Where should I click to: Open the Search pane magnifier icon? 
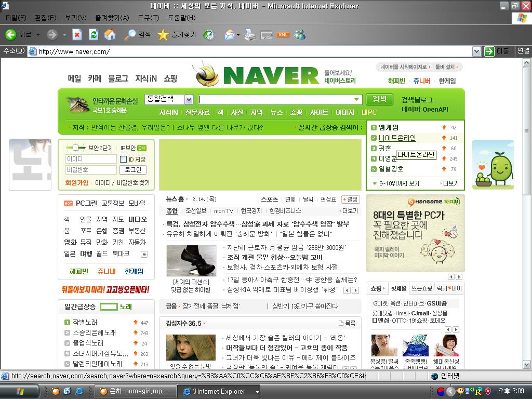[x=129, y=34]
